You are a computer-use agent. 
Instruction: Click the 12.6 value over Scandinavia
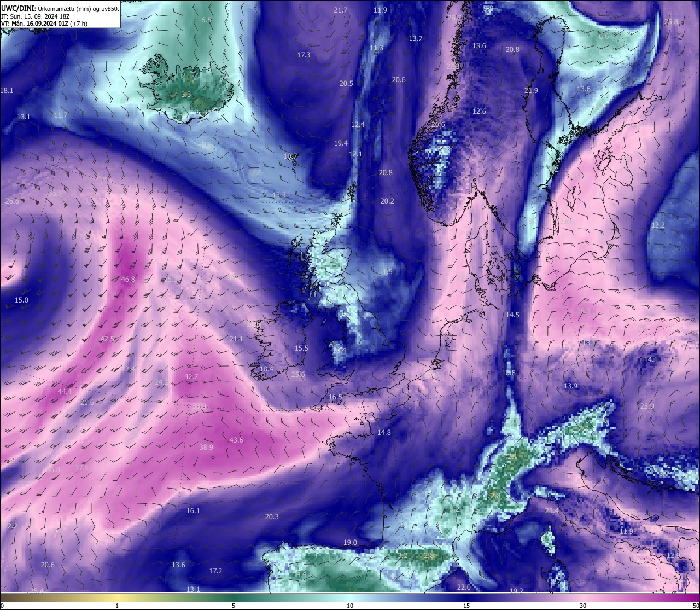coord(479,111)
